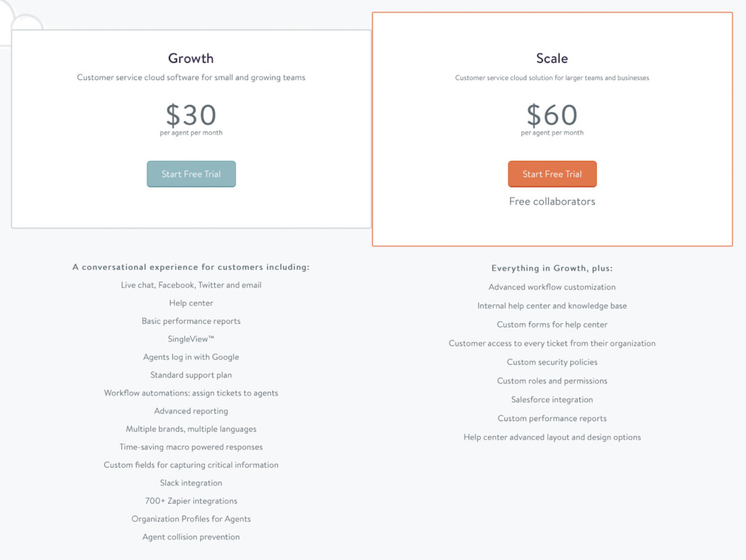Image resolution: width=746 pixels, height=560 pixels.
Task: Click the Free collaborators label under Scale
Action: point(552,201)
